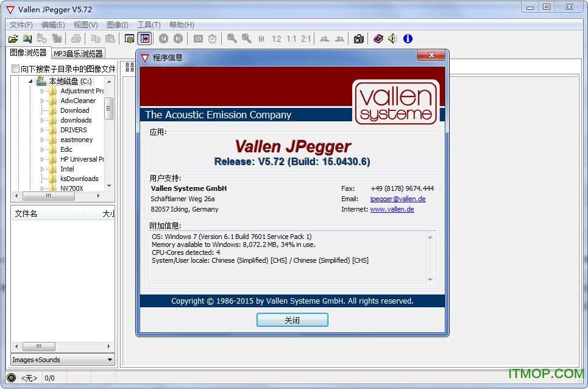Click the blue info icon
The height and width of the screenshot is (389, 588).
click(408, 38)
